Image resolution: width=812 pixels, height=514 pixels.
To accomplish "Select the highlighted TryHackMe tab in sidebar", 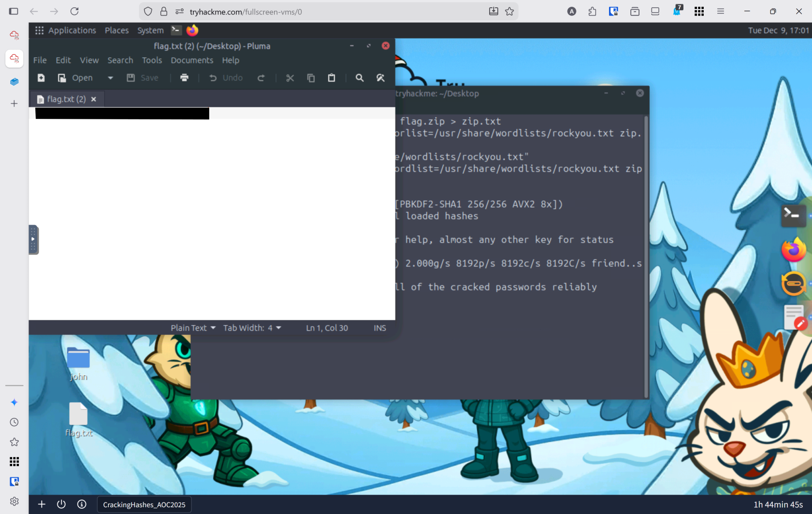I will 14,58.
